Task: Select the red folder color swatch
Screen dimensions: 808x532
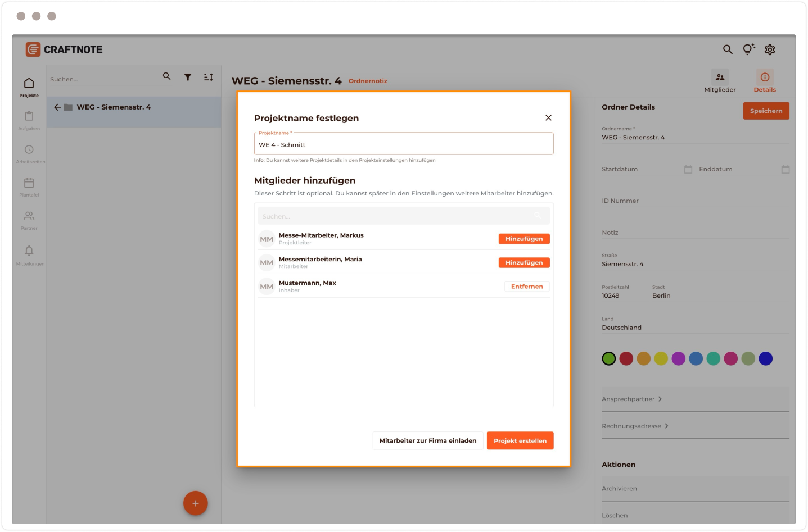Action: (626, 358)
